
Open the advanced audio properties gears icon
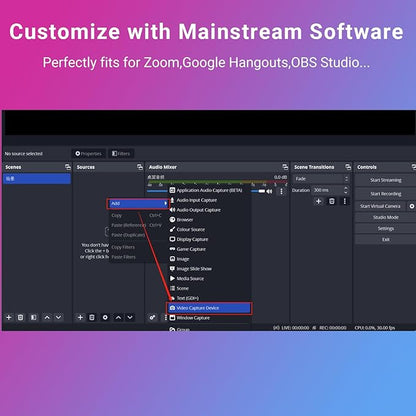pos(152,317)
